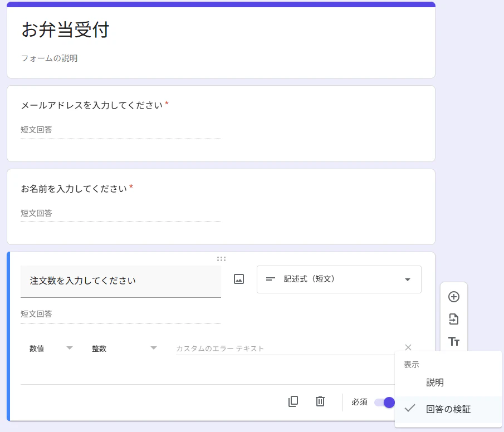The width and height of the screenshot is (504, 432).
Task: Toggle the 必須 required switch
Action: pyautogui.click(x=385, y=402)
